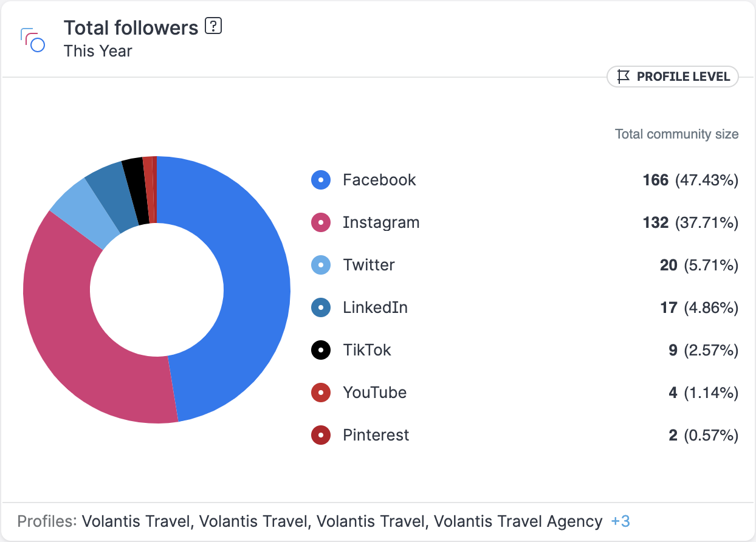
Task: Expand the +3 more profiles link
Action: (620, 521)
